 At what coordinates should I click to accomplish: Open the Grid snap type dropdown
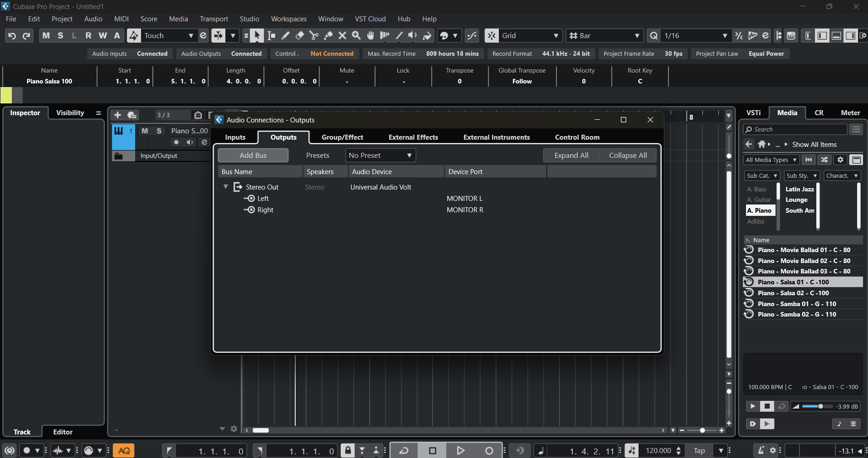(x=530, y=36)
